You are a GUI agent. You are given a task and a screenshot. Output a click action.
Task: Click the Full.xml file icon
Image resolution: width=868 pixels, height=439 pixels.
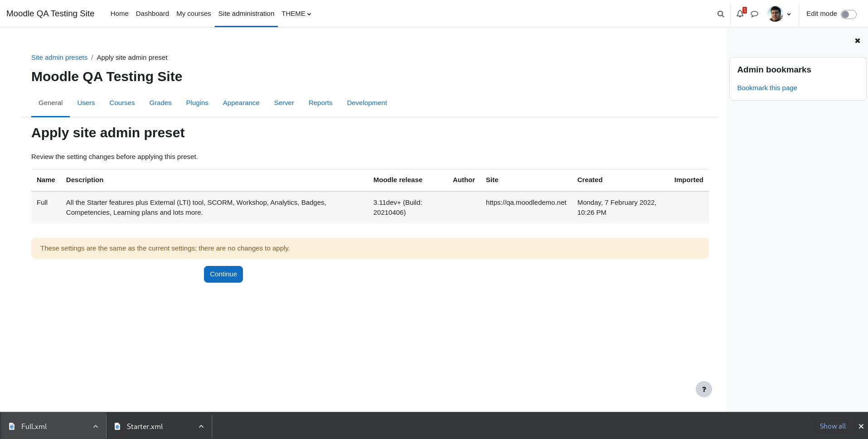pos(12,426)
